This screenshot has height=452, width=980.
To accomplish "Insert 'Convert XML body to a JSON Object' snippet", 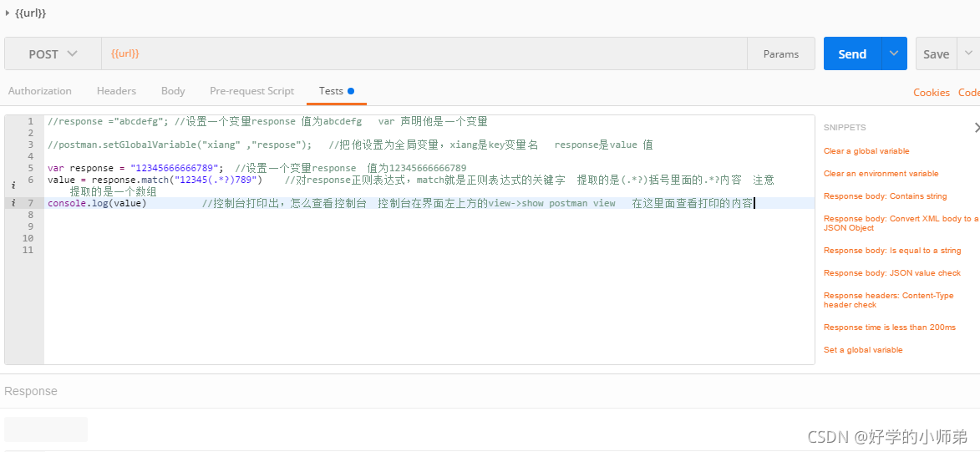I will (901, 223).
